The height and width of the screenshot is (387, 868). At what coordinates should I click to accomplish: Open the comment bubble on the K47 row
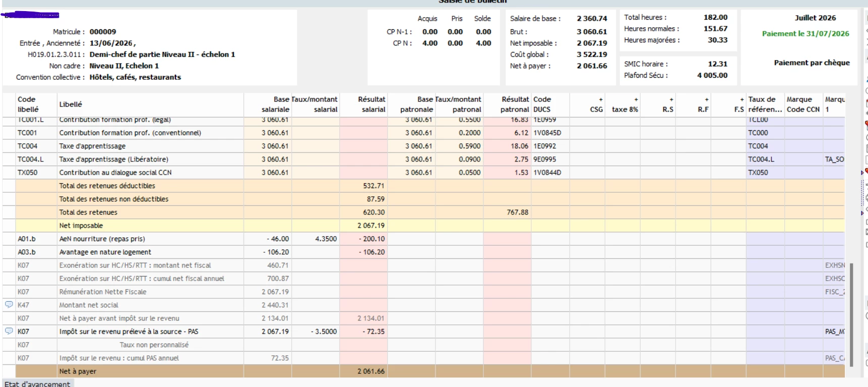pos(9,305)
